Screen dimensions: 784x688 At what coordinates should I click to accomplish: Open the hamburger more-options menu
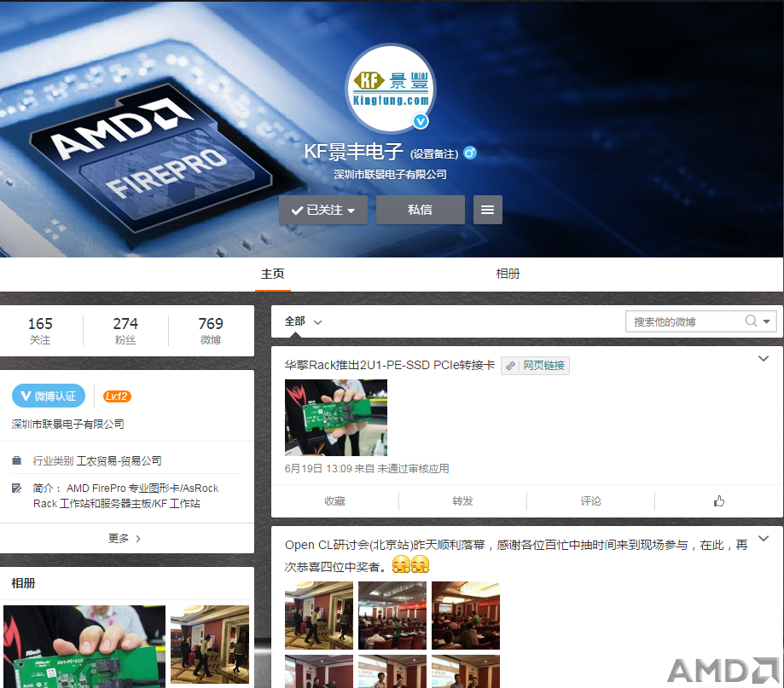pyautogui.click(x=487, y=210)
